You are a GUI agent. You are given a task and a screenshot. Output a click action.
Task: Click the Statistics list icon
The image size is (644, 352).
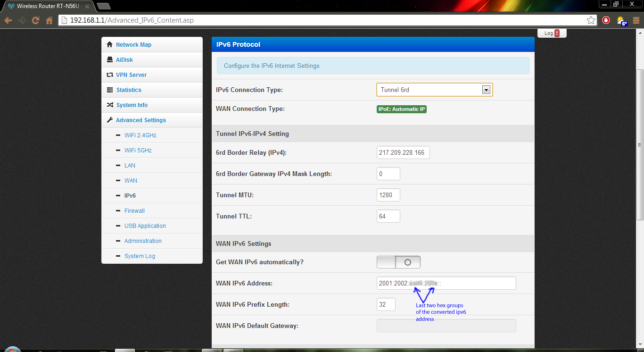point(110,90)
